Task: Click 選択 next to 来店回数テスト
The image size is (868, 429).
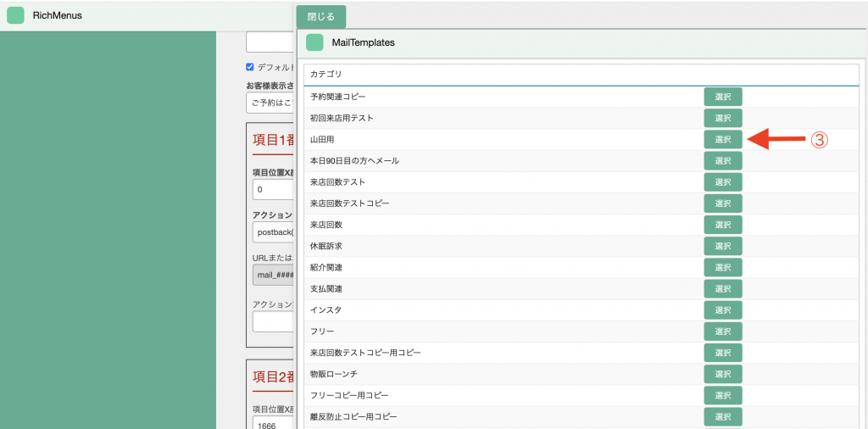Action: (x=723, y=182)
